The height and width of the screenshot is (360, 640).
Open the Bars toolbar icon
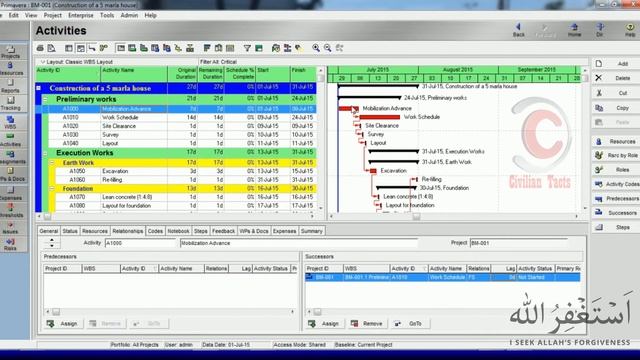point(207,48)
